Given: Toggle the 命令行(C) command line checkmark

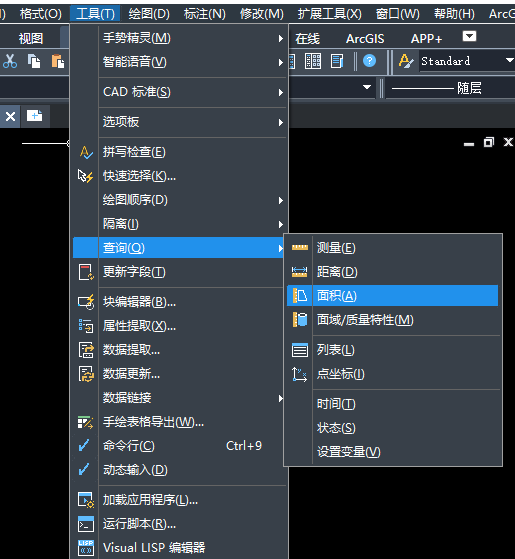Looking at the screenshot, I should (84, 446).
